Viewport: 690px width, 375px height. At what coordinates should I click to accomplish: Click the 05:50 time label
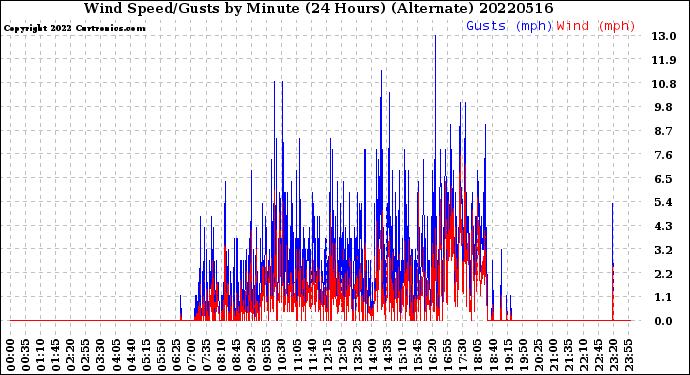point(161,355)
